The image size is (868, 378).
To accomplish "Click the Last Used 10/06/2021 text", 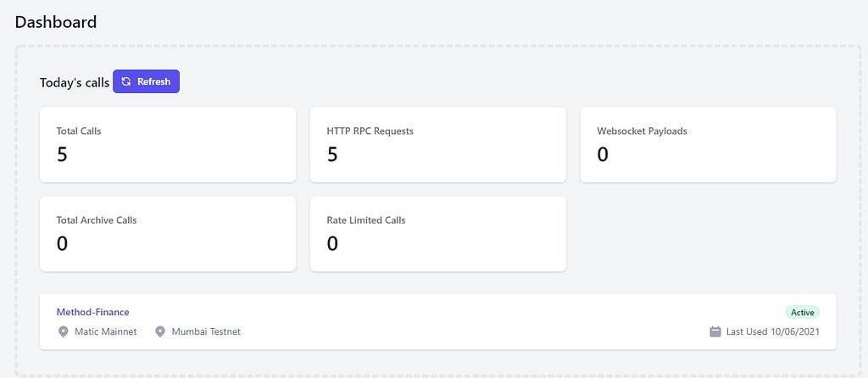I will 773,331.
